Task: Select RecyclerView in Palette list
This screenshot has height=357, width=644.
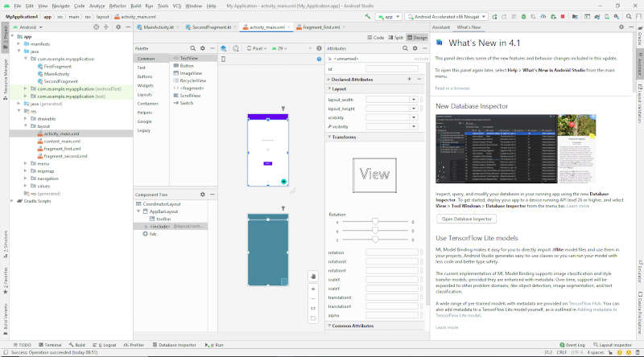Action: (x=192, y=80)
